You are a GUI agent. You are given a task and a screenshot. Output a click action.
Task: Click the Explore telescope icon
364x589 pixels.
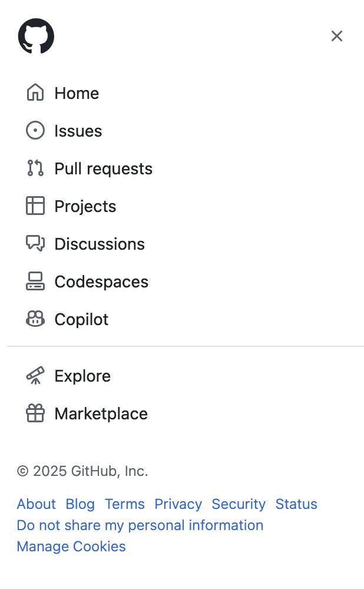[35, 375]
